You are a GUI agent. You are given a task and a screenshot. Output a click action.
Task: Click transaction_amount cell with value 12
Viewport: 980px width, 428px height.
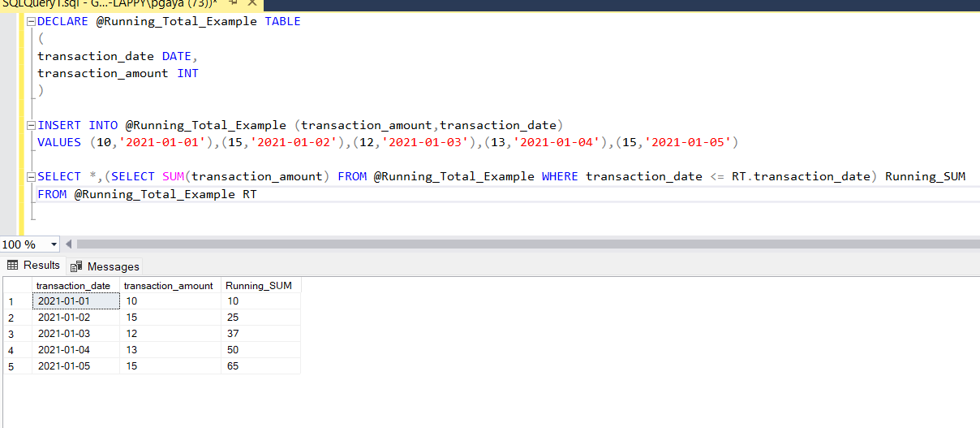click(171, 334)
